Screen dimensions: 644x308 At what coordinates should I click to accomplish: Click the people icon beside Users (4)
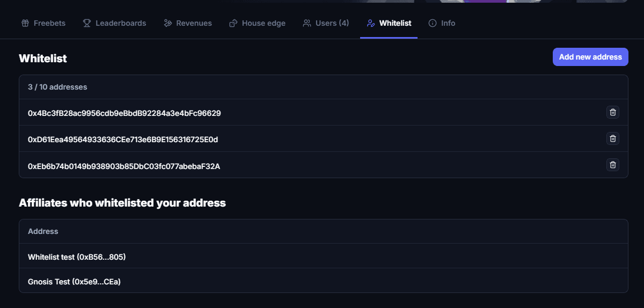point(307,23)
